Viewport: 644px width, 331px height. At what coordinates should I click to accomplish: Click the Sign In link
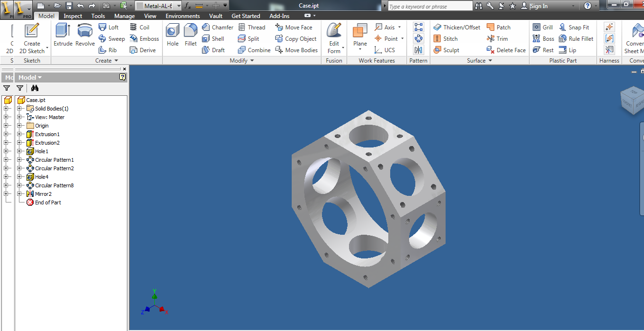[539, 6]
